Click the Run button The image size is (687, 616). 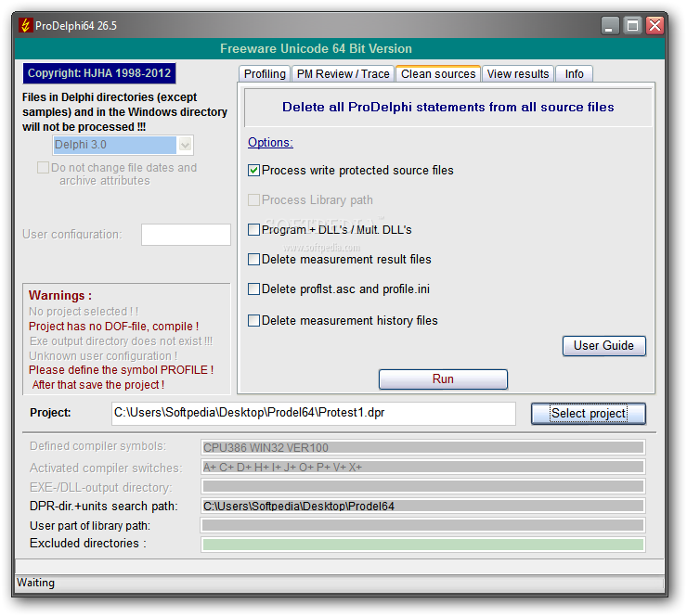tap(443, 379)
